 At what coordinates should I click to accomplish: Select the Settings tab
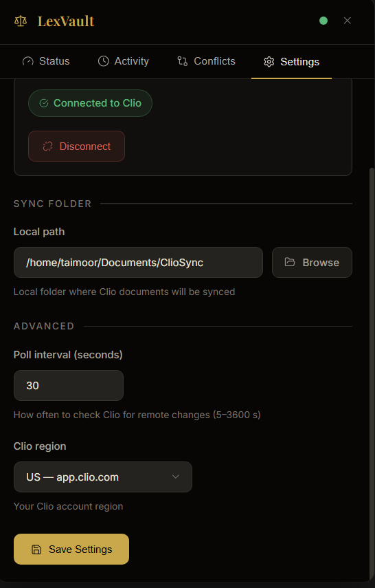coord(291,62)
